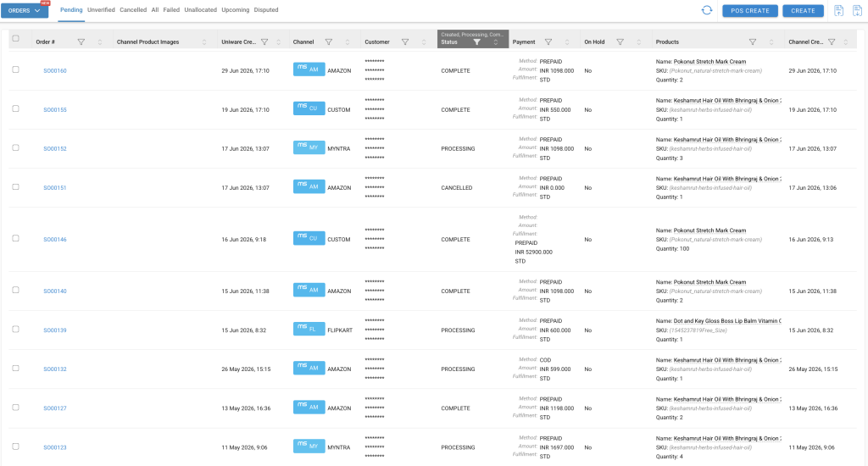868x466 pixels.
Task: Click the import file icon top right
Action: 838,10
